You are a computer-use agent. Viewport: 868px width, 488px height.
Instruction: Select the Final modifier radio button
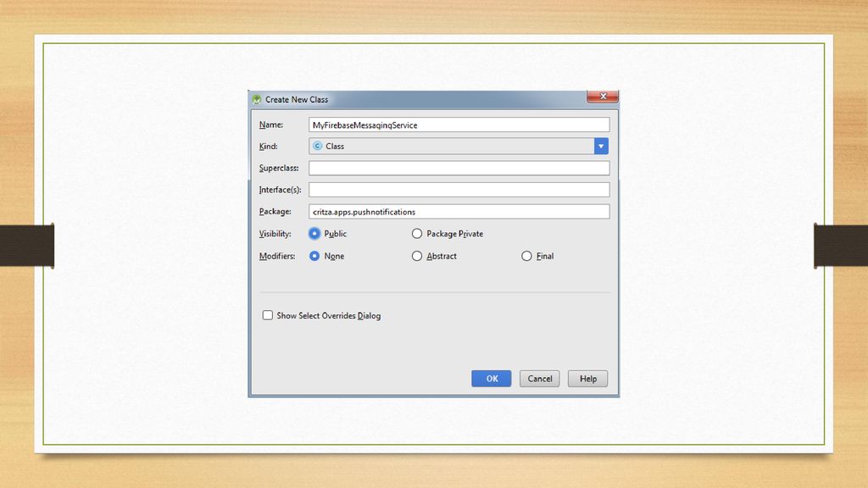526,256
